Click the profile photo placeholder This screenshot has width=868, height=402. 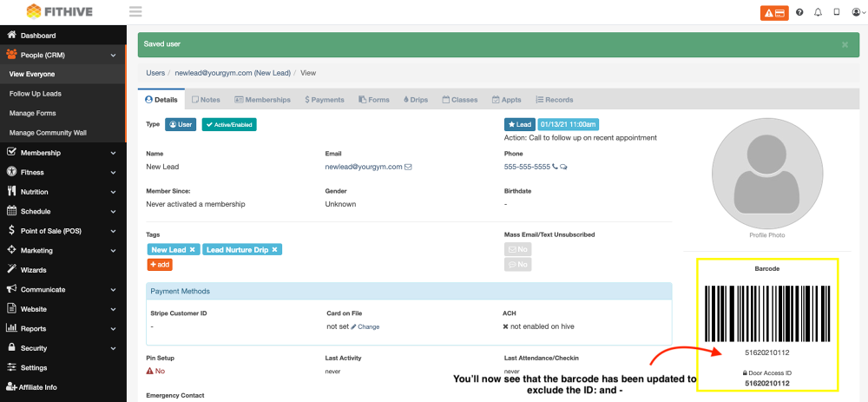click(766, 175)
